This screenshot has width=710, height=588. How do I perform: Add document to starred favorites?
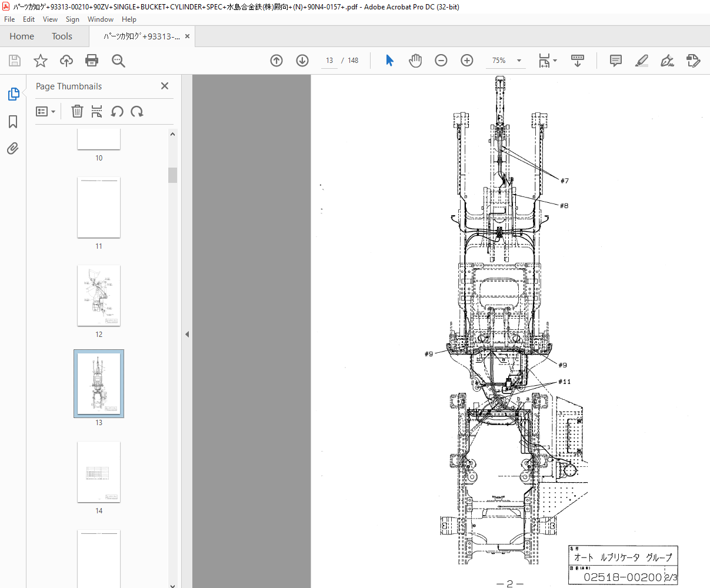click(x=41, y=61)
